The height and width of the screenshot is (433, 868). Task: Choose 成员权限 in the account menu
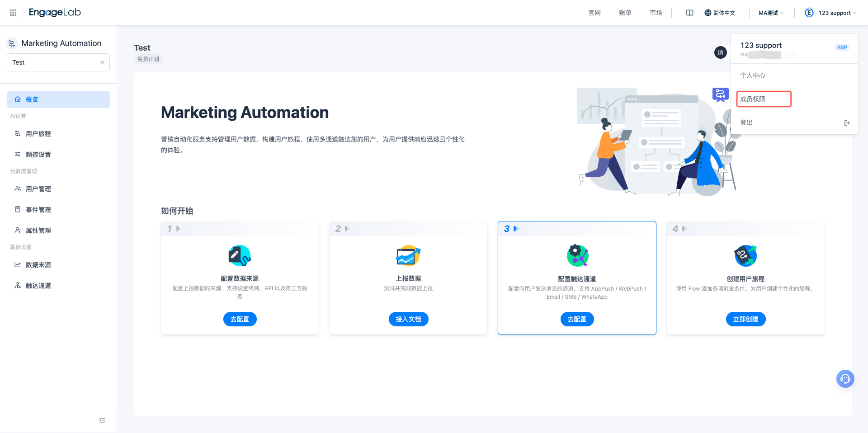(x=794, y=99)
